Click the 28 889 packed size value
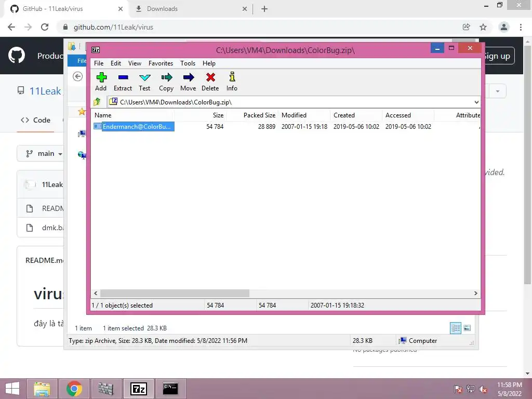The height and width of the screenshot is (399, 532). 267,127
